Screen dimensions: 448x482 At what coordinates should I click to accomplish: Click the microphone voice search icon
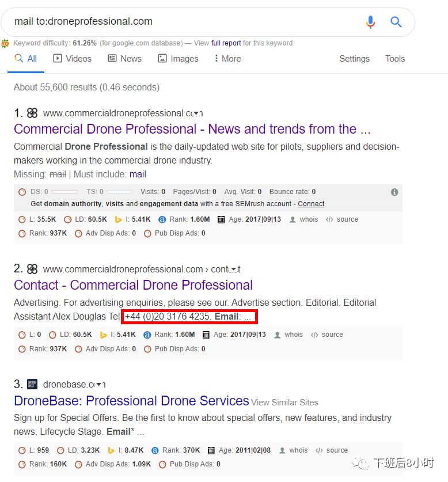pyautogui.click(x=370, y=22)
